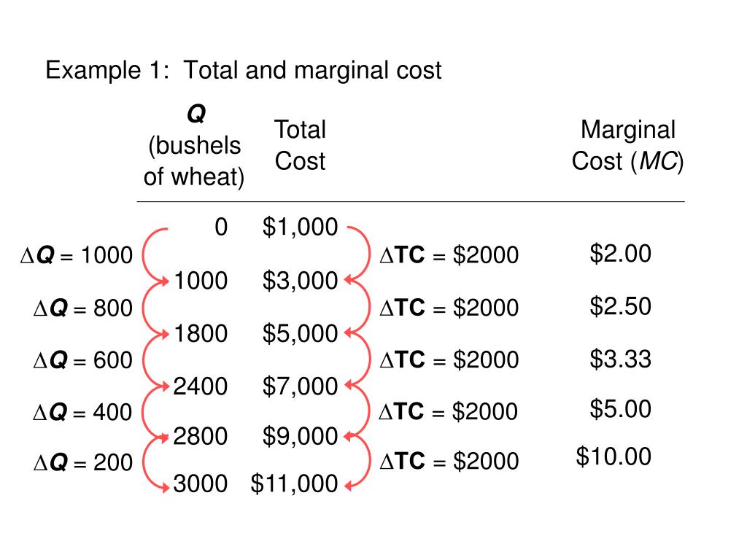Screen dimensions: 747x560
Task: Click the ΔQ = 200 label
Action: (83, 462)
